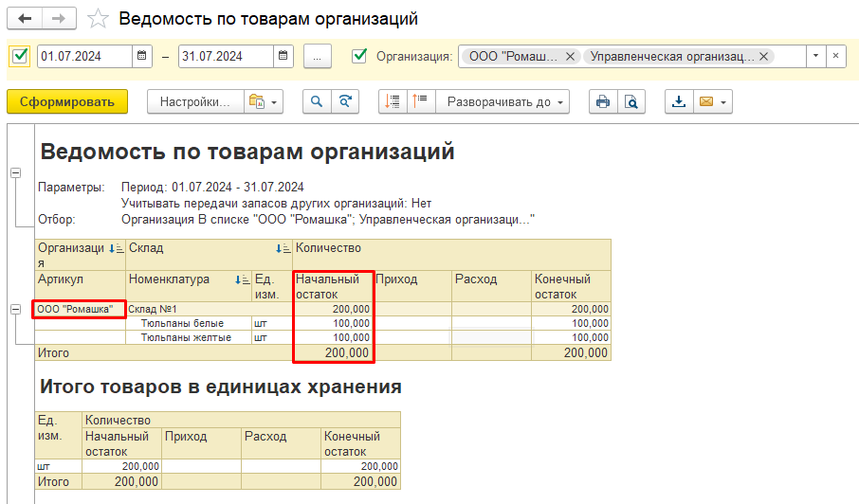Click the save report to file icon

click(679, 102)
